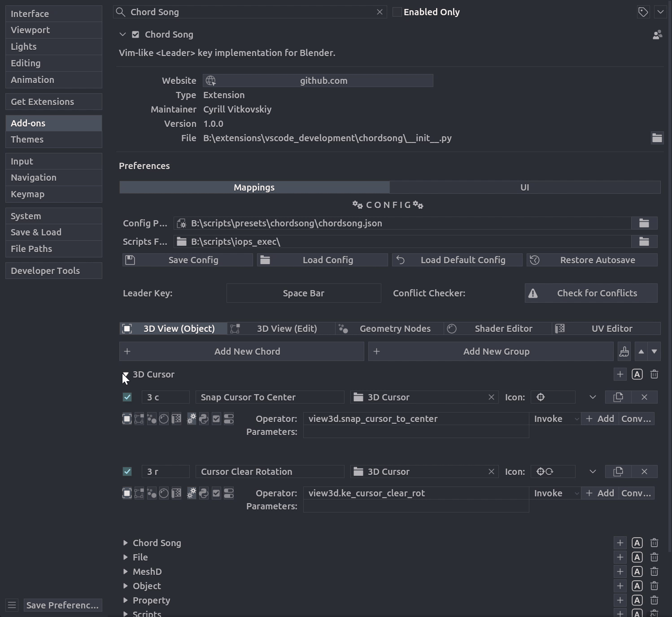672x617 pixels.
Task: Toggle the Chord Song add-on enable checkbox
Action: 135,34
